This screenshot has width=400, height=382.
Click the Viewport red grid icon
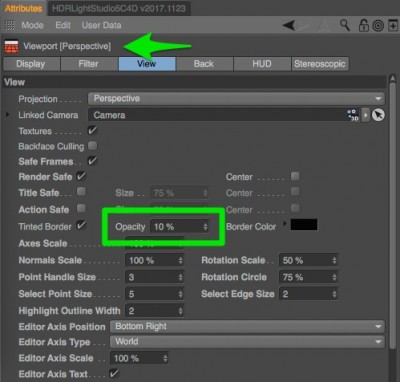[11, 47]
